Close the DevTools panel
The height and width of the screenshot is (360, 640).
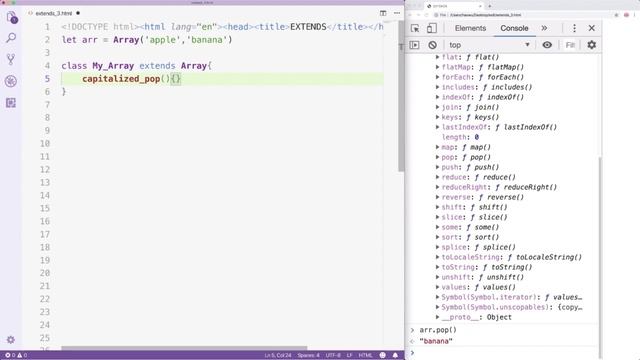coord(592,28)
